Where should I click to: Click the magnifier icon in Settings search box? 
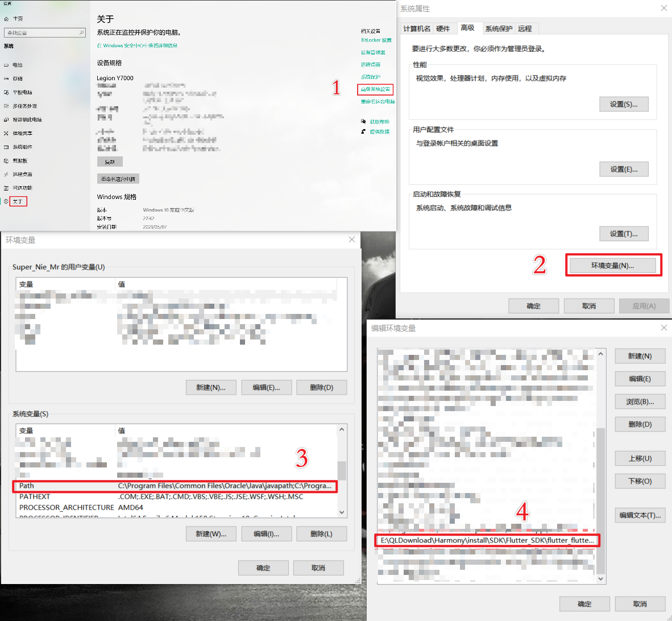[81, 32]
